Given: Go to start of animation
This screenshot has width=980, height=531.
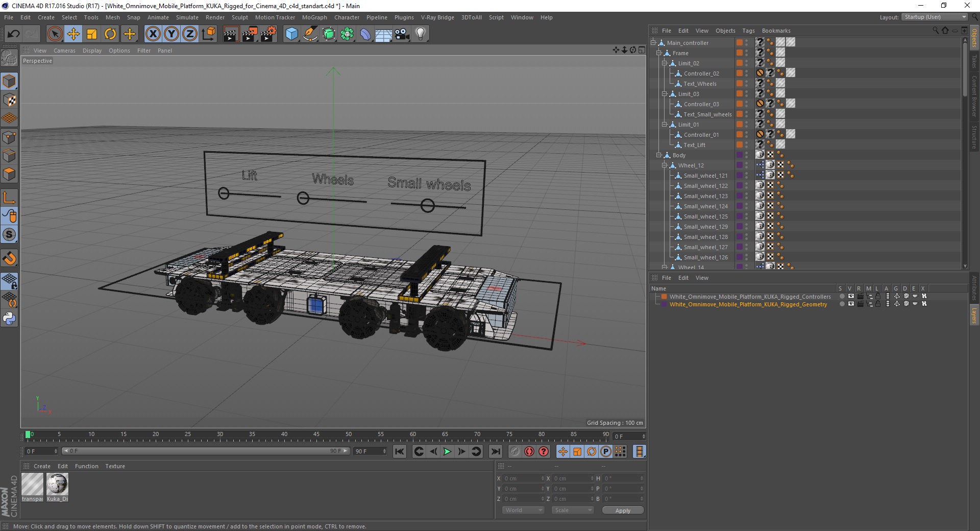Looking at the screenshot, I should point(400,451).
